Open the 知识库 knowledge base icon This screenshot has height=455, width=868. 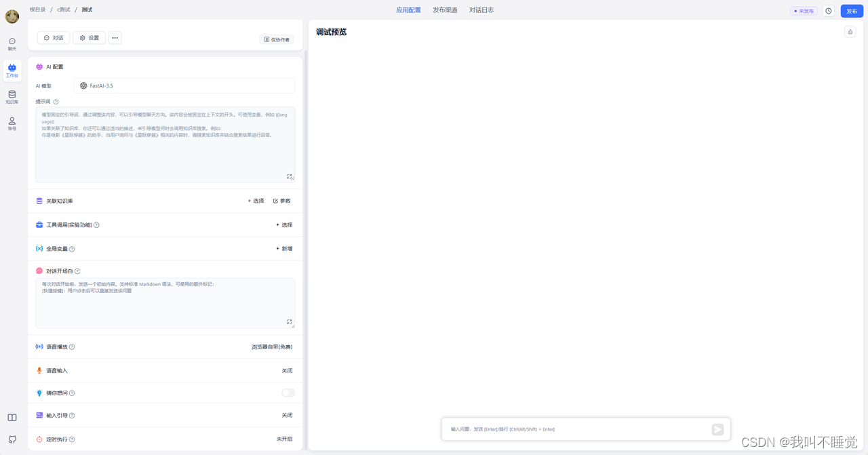pyautogui.click(x=12, y=97)
